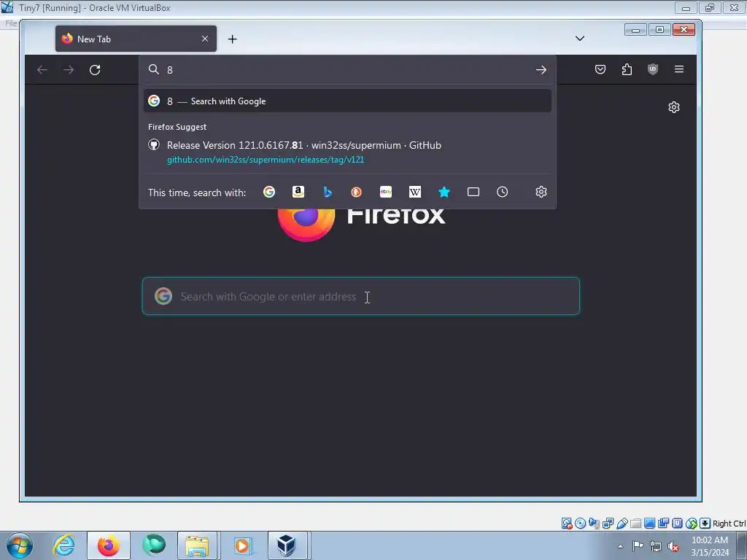Viewport: 747px width, 560px height.
Task: Reload the current page
Action: 95,70
